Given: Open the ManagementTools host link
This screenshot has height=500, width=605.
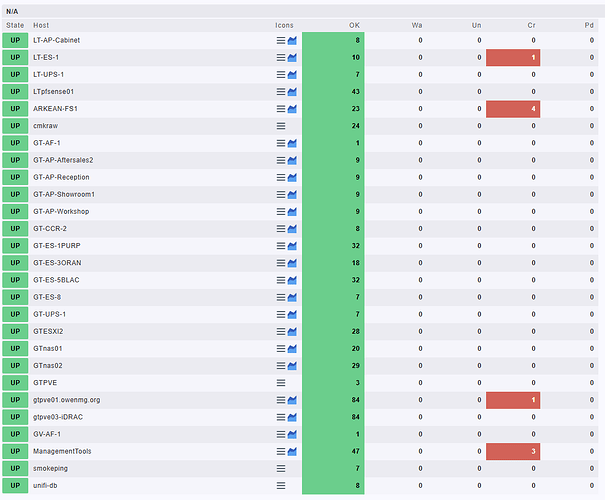Looking at the screenshot, I should tap(66, 451).
